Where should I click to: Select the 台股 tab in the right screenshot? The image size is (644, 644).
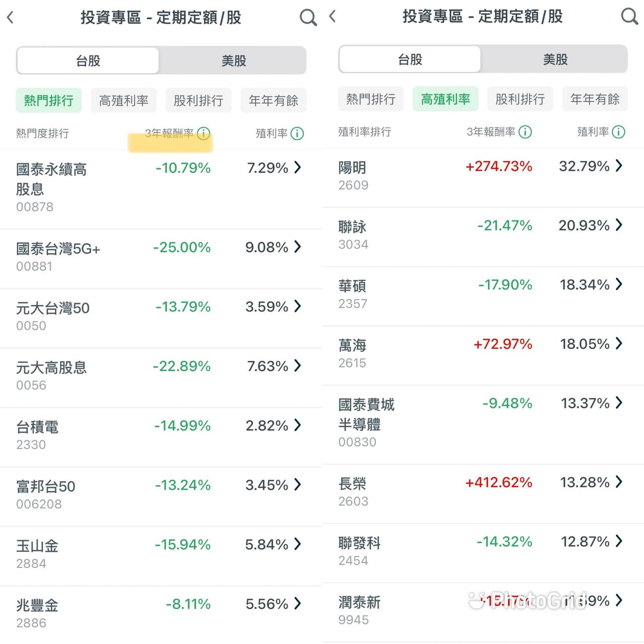(x=410, y=59)
